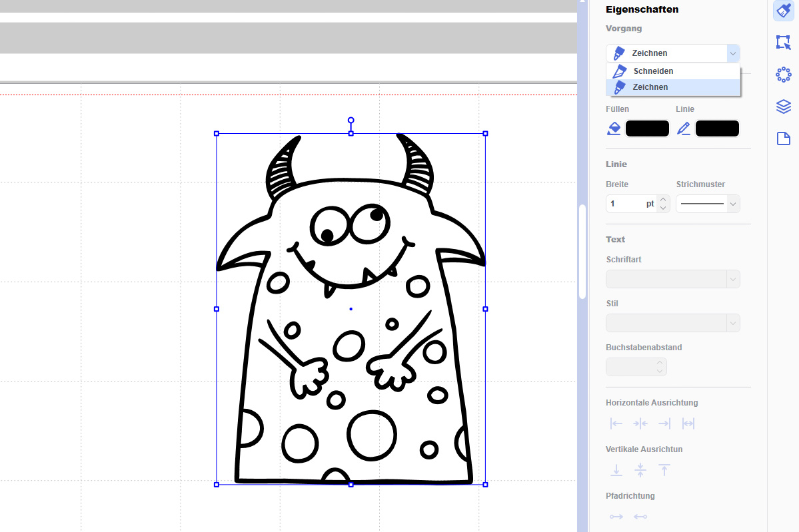Click the distribute horizontally icon
The image size is (799, 532).
tap(688, 423)
